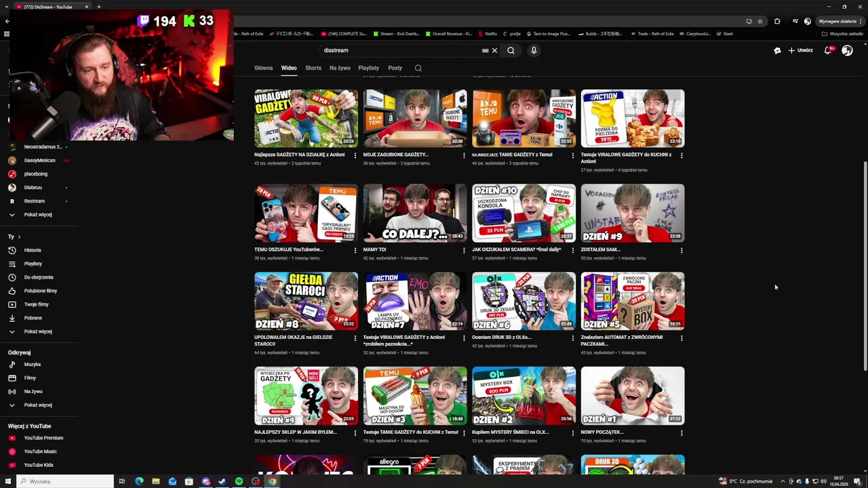Open options menu for MOJE ZAGUBIONE GADŻETY video

point(464,155)
